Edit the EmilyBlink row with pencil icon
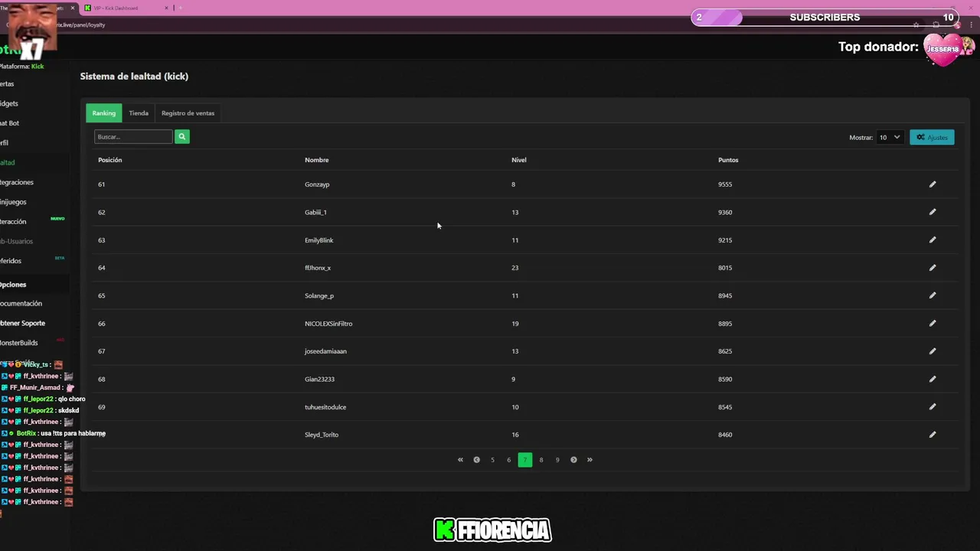 (933, 240)
